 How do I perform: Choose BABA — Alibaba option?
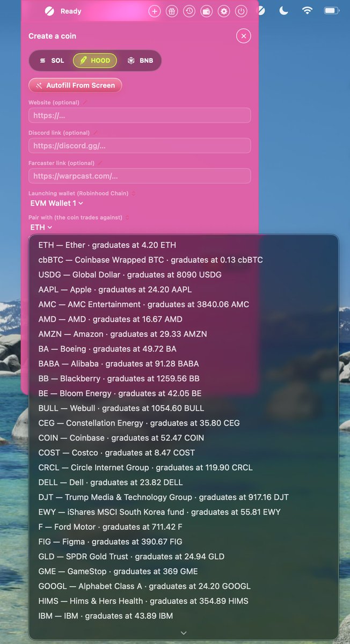click(184, 364)
